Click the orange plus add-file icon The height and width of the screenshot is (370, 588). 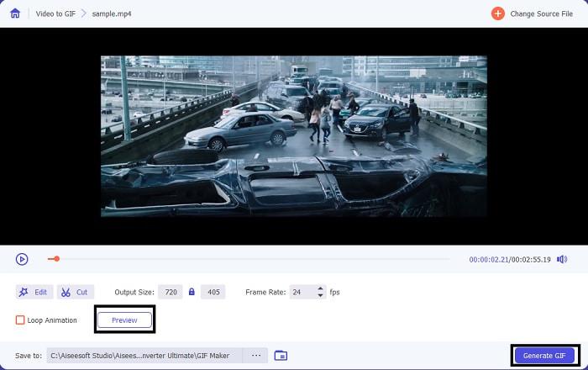497,14
